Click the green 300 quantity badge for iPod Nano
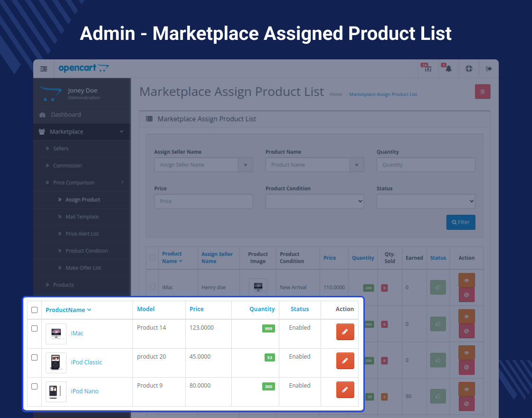The image size is (532, 418). point(268,387)
